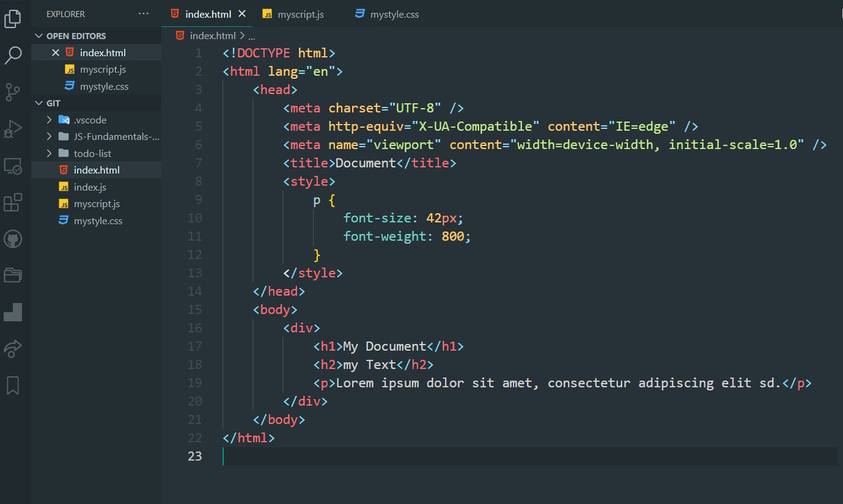Click the breadcrumb chevron after index.html
The height and width of the screenshot is (504, 843).
242,36
